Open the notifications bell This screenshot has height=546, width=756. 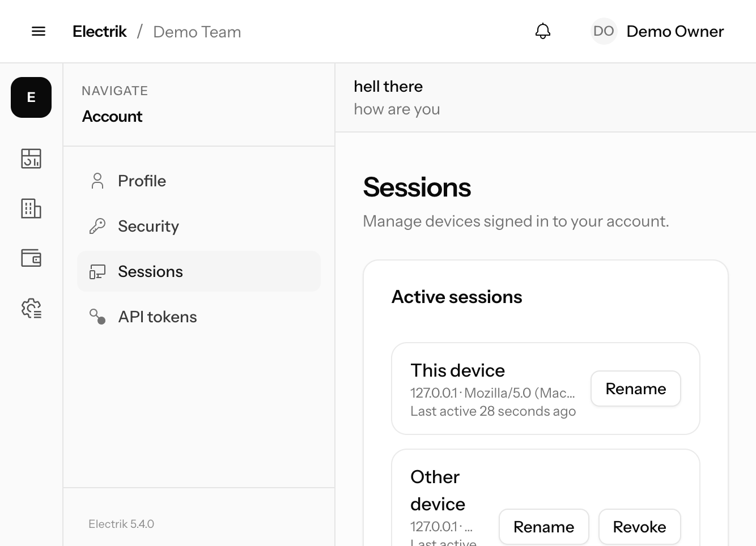click(543, 31)
